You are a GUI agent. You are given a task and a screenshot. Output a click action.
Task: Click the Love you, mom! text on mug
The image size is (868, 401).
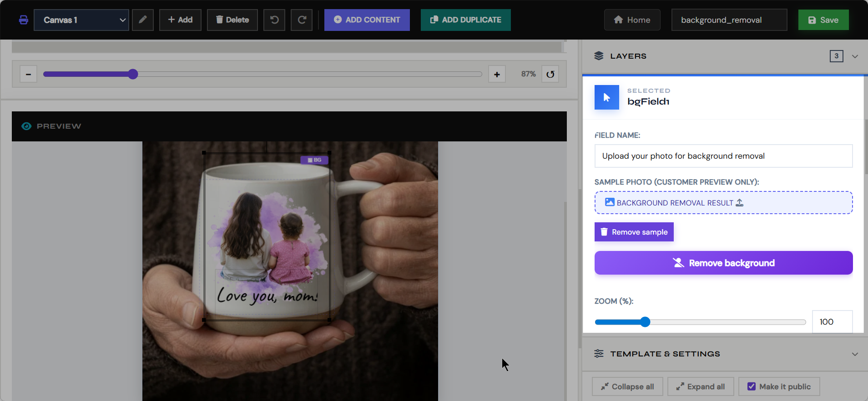(x=267, y=296)
